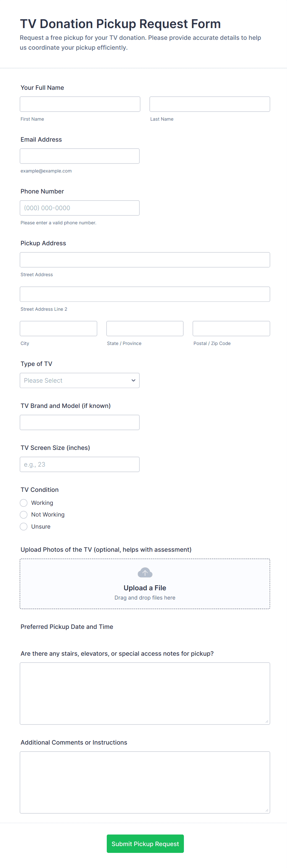This screenshot has height=868, width=287.
Task: Click the Type of TV dropdown chevron
Action: coord(133,380)
